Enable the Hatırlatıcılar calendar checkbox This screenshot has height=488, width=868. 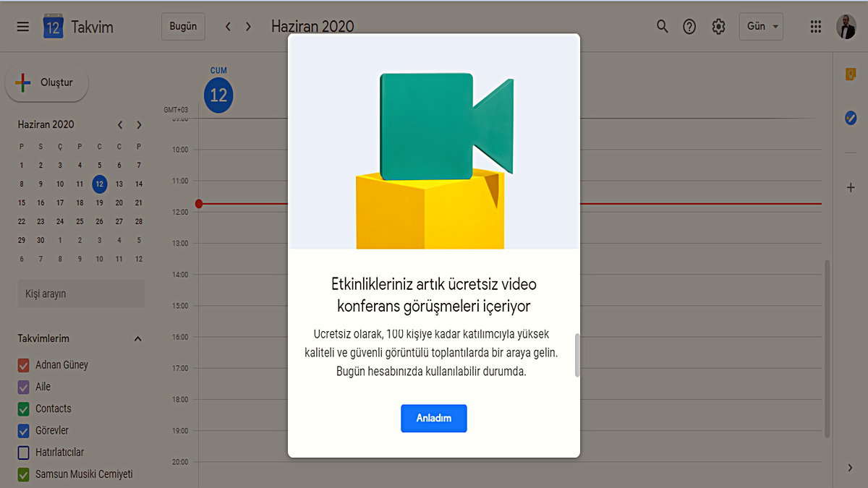click(23, 453)
